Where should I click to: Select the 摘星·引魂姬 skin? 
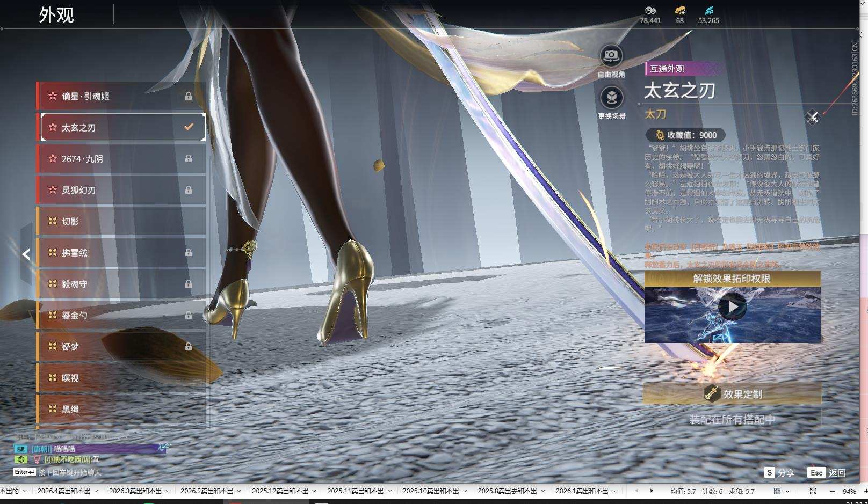coord(121,96)
